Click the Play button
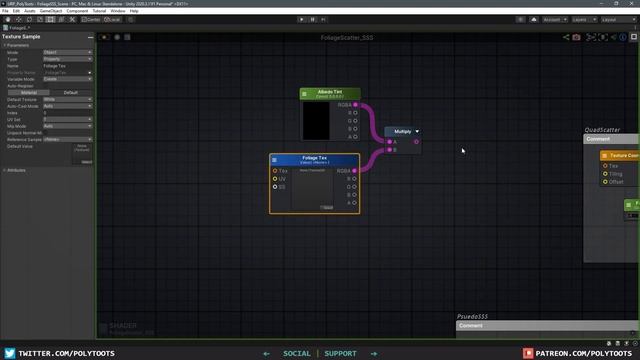Screen dimensions: 640x360 pos(302,20)
